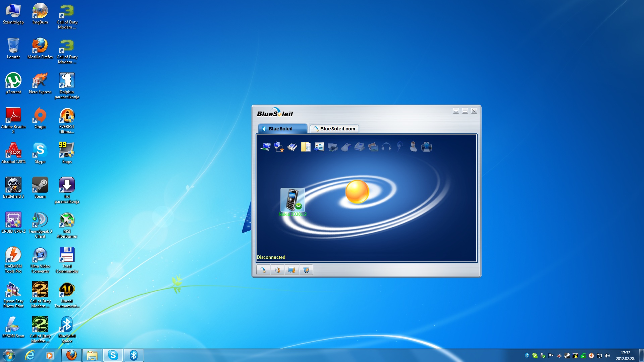This screenshot has width=644, height=362.
Task: Launch Internet Explorer from the taskbar
Action: 30,355
